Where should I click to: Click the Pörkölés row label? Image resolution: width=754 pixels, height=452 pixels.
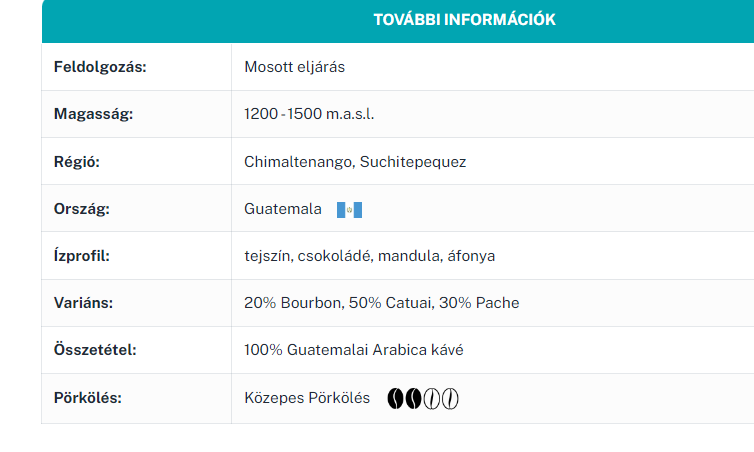(x=88, y=398)
